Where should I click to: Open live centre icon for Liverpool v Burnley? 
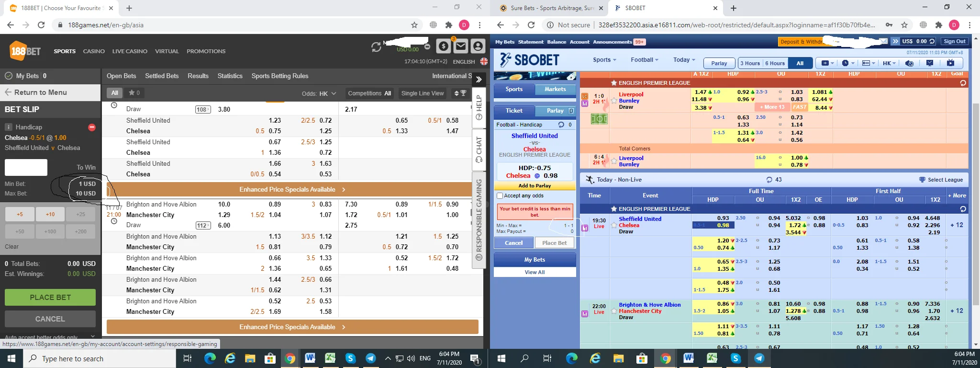coord(584,96)
